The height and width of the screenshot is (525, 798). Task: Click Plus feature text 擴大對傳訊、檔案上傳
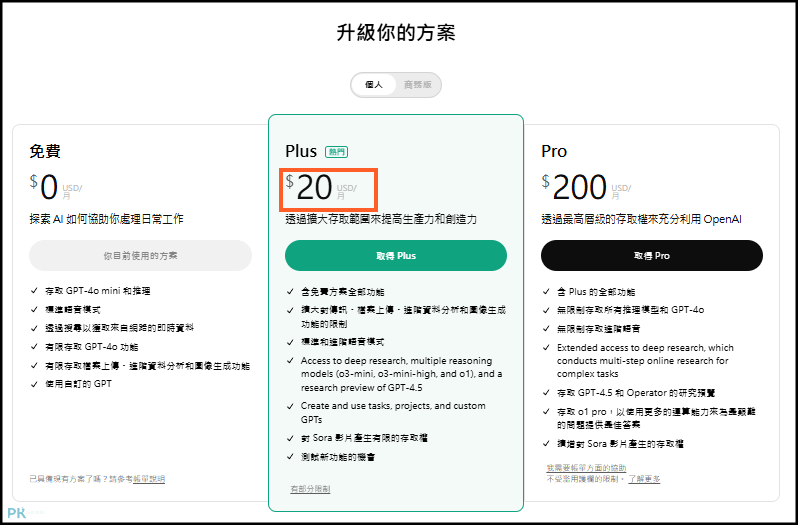tap(403, 316)
